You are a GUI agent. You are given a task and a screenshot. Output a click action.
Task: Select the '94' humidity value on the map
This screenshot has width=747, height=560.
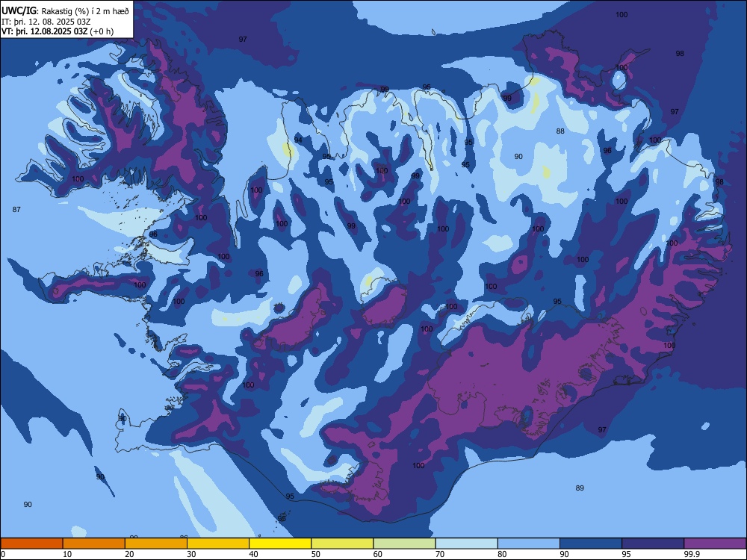[x=298, y=140]
